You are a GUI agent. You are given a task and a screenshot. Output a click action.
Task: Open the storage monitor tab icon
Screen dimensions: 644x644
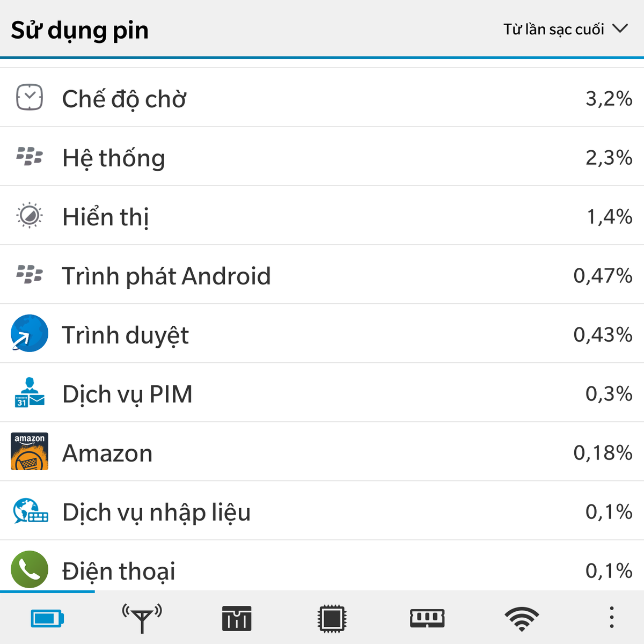point(237,618)
